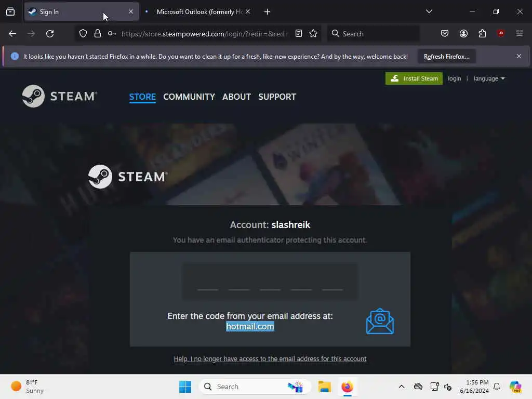Open network display tray icon

[x=434, y=387]
